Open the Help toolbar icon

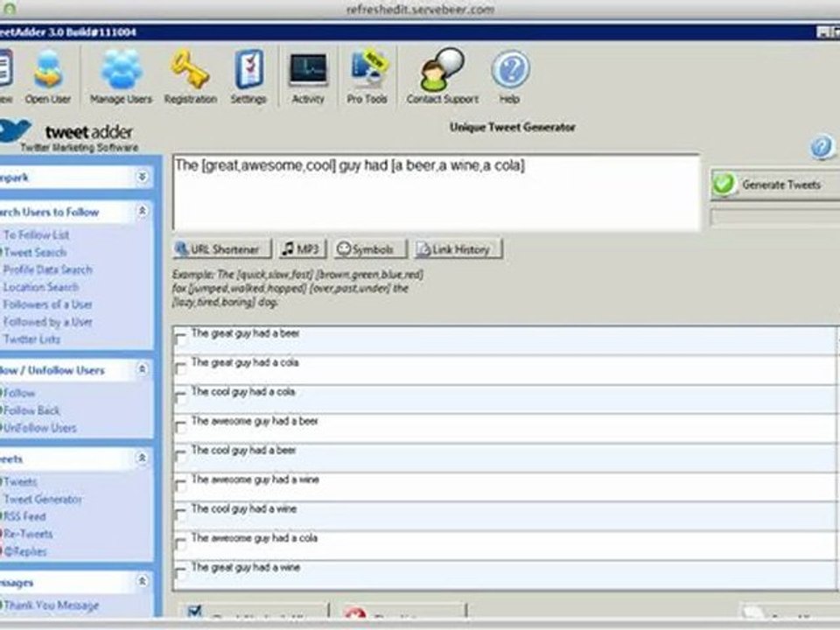(x=510, y=77)
